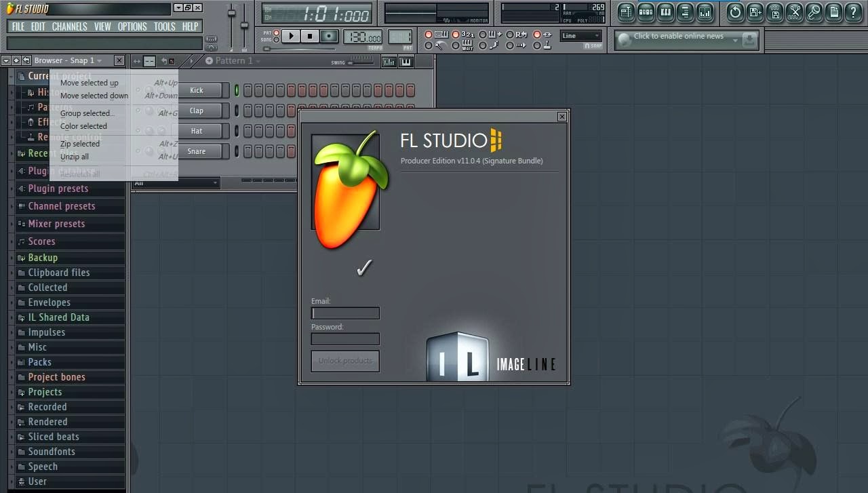Open the FILE menu
This screenshot has width=868, height=493.
point(18,26)
